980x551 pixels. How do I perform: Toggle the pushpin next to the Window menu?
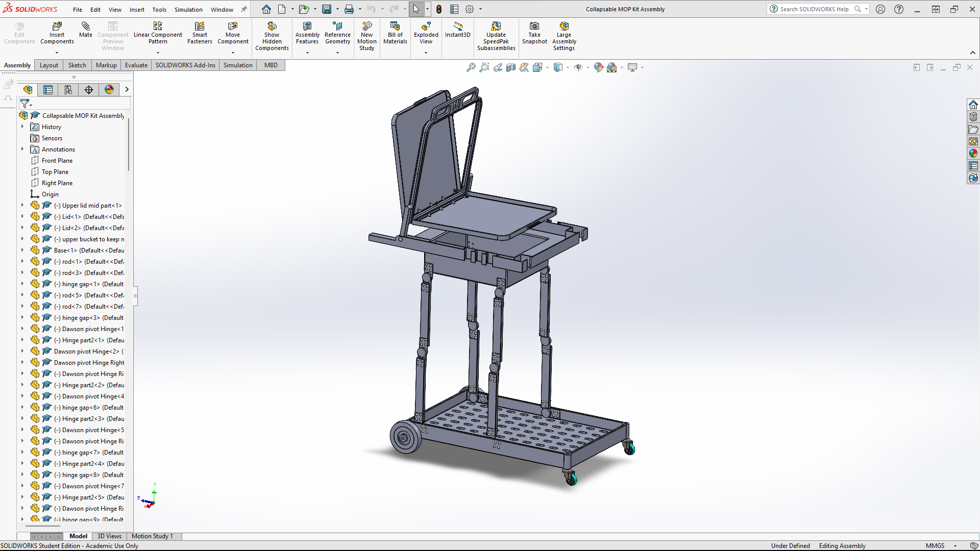(x=244, y=9)
